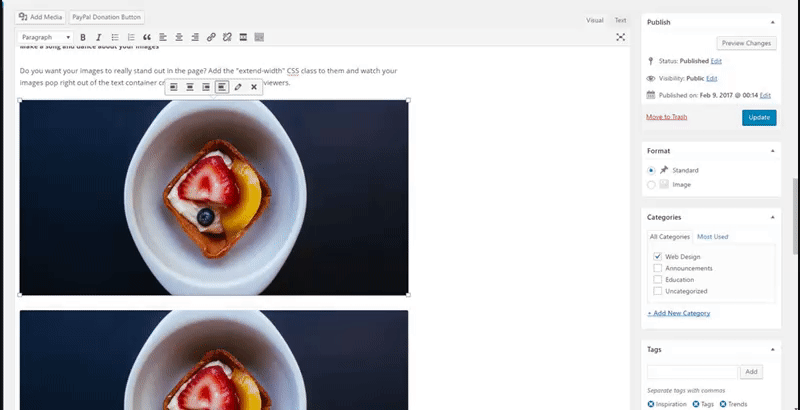The width and height of the screenshot is (800, 410).
Task: Open the All Categories tab
Action: coord(669,237)
